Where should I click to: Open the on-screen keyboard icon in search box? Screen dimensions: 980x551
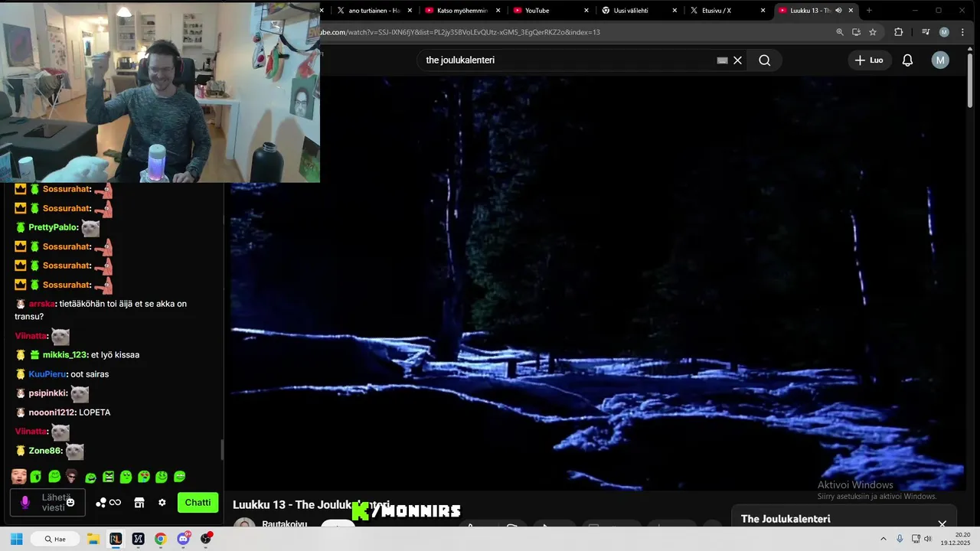tap(722, 60)
